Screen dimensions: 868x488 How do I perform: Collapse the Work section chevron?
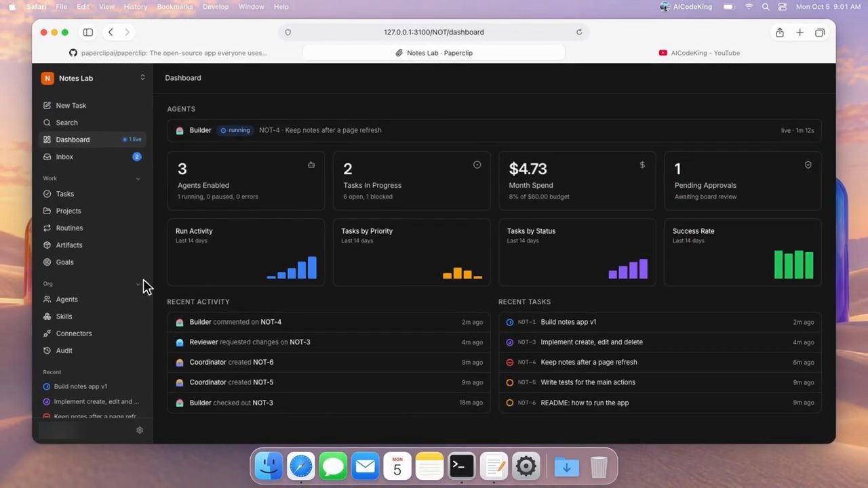point(138,179)
